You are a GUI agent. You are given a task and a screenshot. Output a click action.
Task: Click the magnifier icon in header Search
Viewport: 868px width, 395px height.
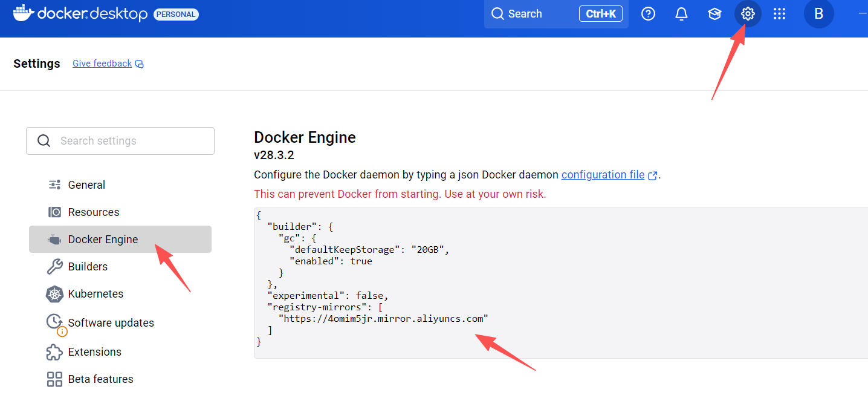pyautogui.click(x=497, y=14)
